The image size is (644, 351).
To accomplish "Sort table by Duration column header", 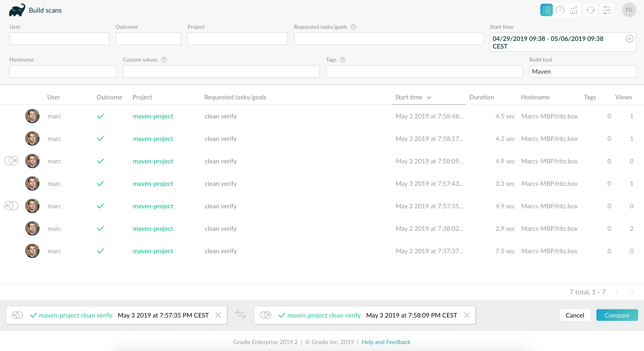I will (481, 97).
